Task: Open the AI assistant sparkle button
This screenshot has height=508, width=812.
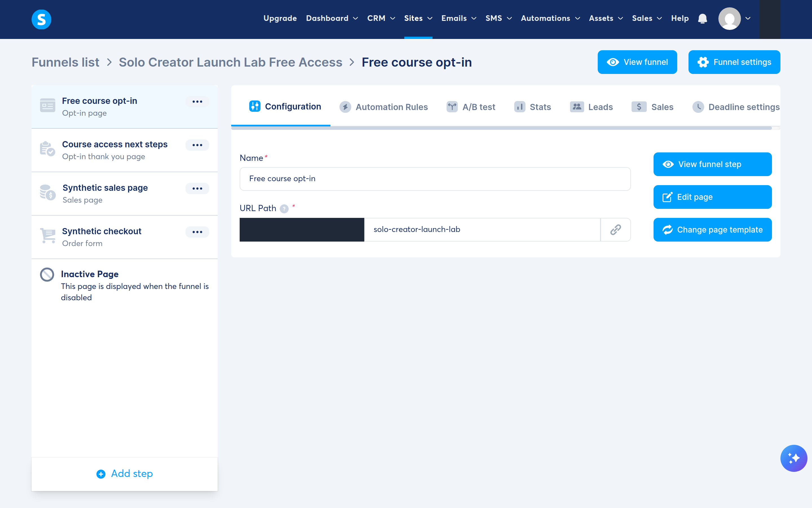Action: (794, 458)
